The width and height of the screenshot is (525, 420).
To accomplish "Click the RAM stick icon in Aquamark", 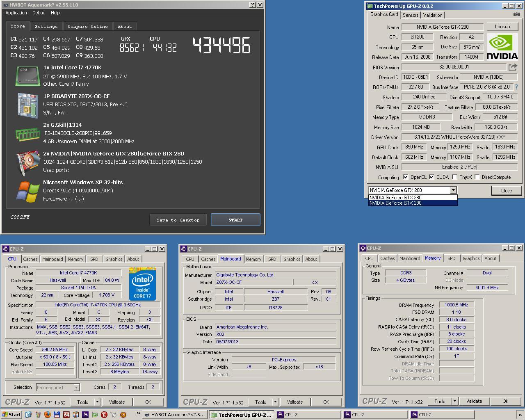I will [x=28, y=134].
